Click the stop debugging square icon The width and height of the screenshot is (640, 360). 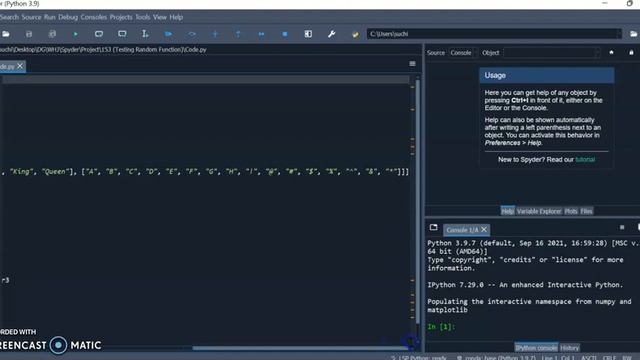click(x=285, y=34)
